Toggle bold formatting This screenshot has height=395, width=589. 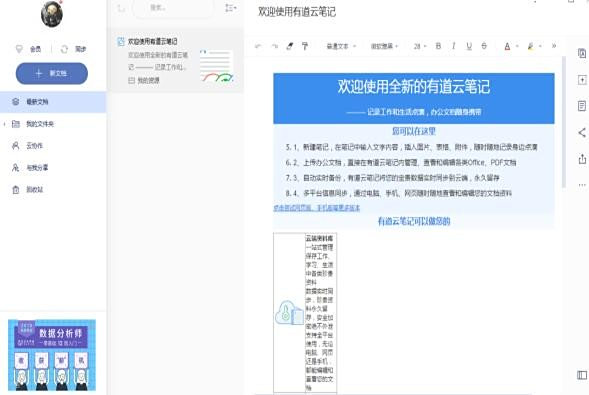438,46
